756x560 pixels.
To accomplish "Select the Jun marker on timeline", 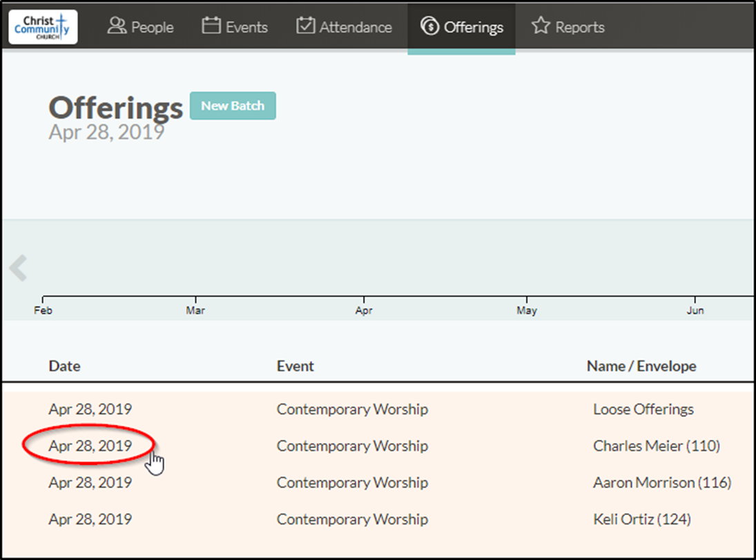I will (x=695, y=310).
